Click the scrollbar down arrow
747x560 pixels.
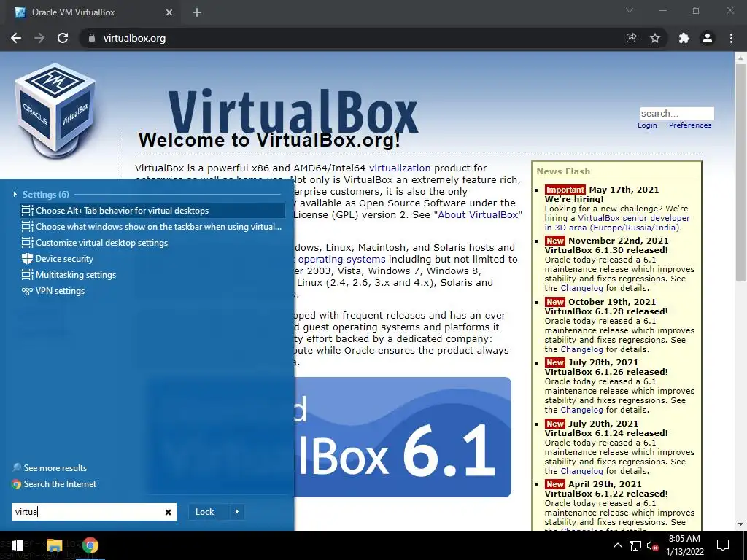740,524
